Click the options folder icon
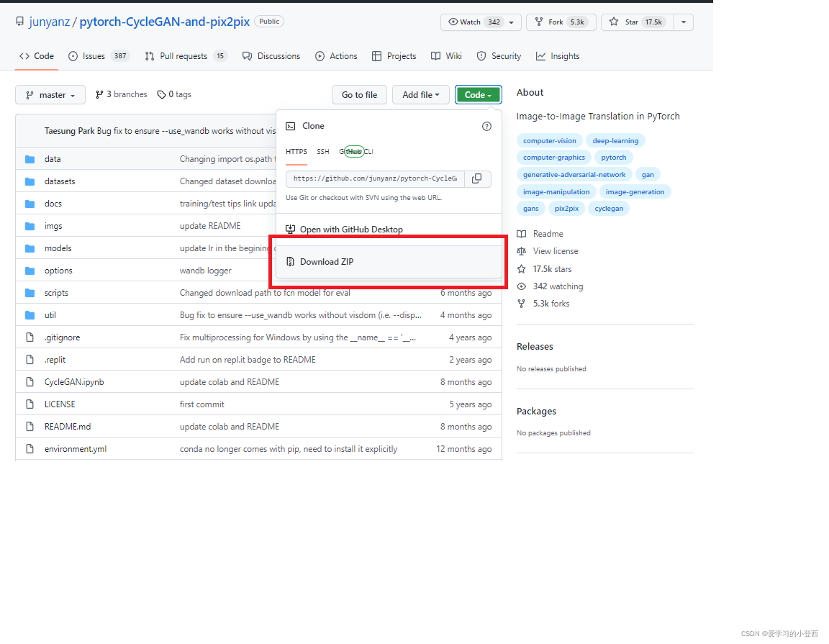This screenshot has width=829, height=644. [x=30, y=271]
